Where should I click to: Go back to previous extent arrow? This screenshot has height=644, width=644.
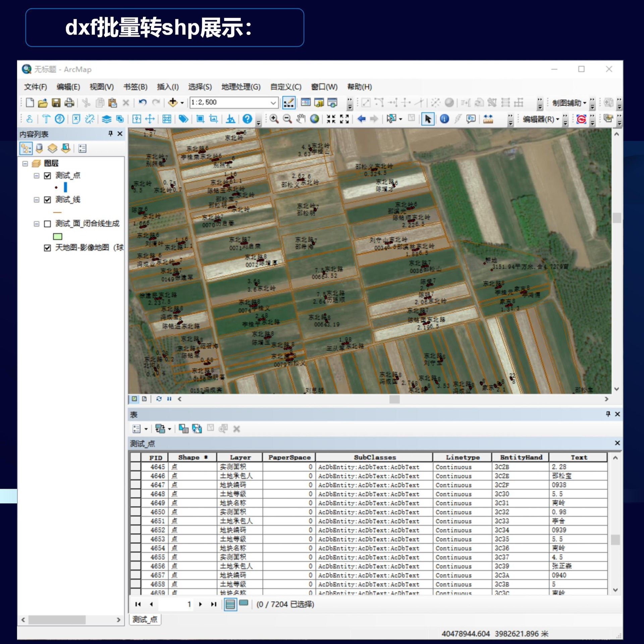pos(361,119)
